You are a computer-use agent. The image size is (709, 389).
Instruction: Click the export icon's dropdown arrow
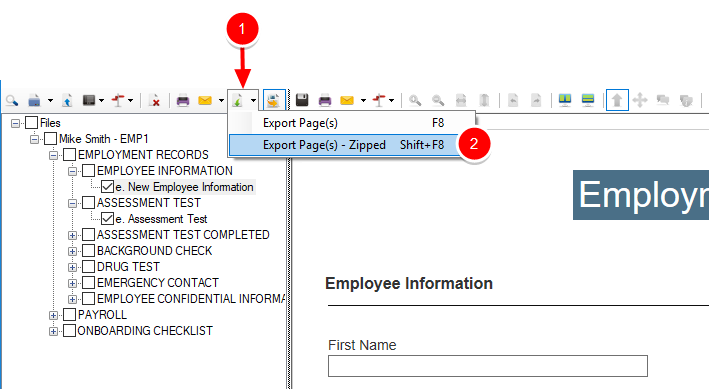pyautogui.click(x=253, y=100)
